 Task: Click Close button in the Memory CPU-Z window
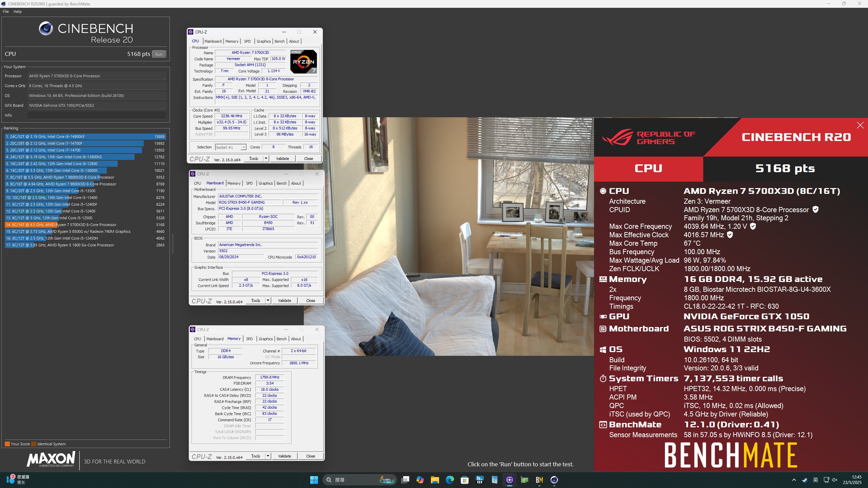pyautogui.click(x=311, y=456)
